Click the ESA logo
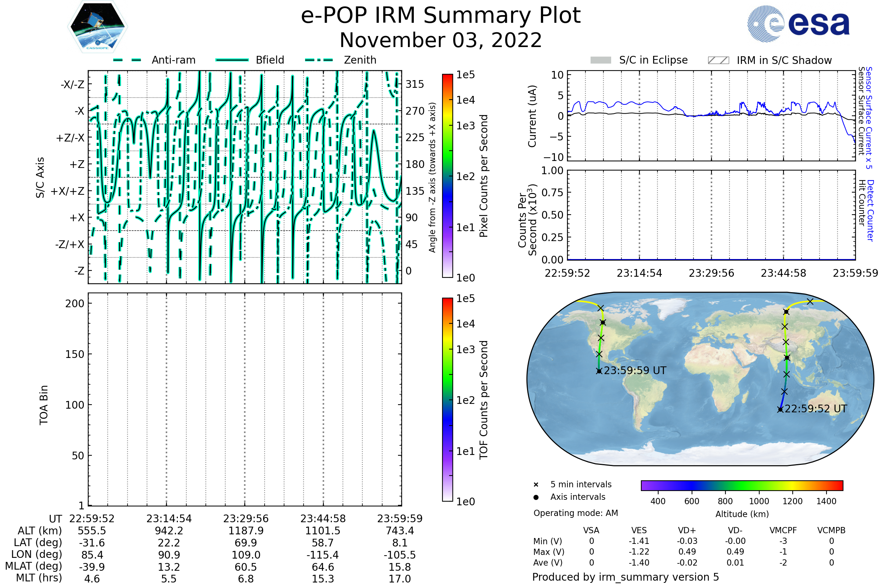 tap(798, 24)
